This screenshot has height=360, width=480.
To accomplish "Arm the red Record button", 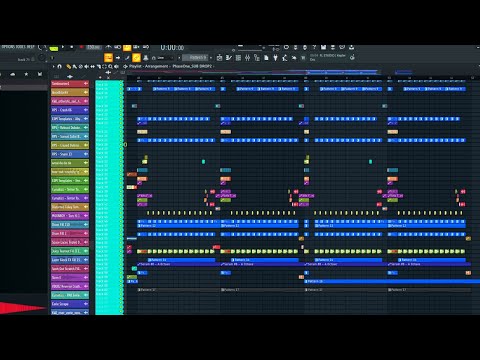I will coord(81,47).
